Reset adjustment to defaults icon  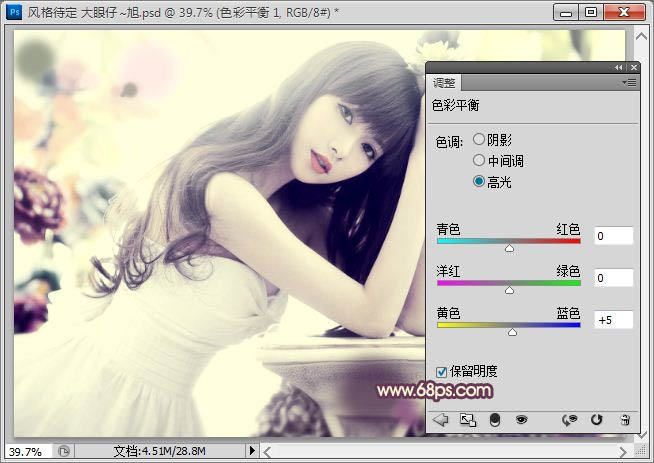coord(597,420)
